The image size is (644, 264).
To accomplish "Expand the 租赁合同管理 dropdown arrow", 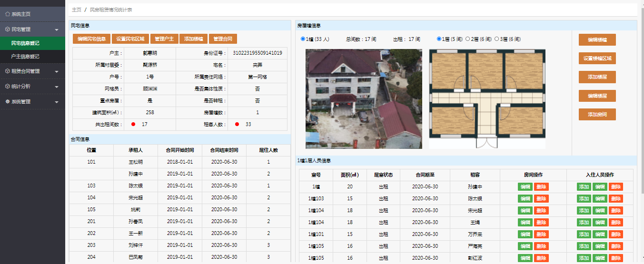I will (x=57, y=72).
